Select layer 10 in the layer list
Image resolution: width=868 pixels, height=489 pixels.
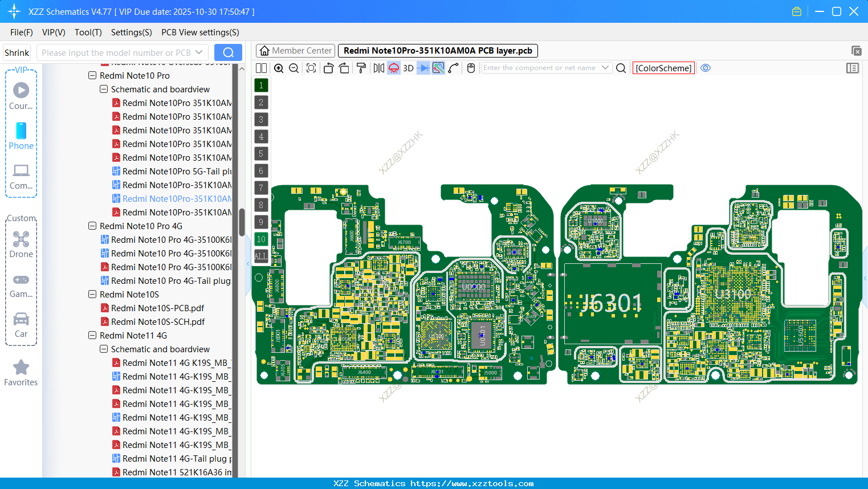pos(261,239)
